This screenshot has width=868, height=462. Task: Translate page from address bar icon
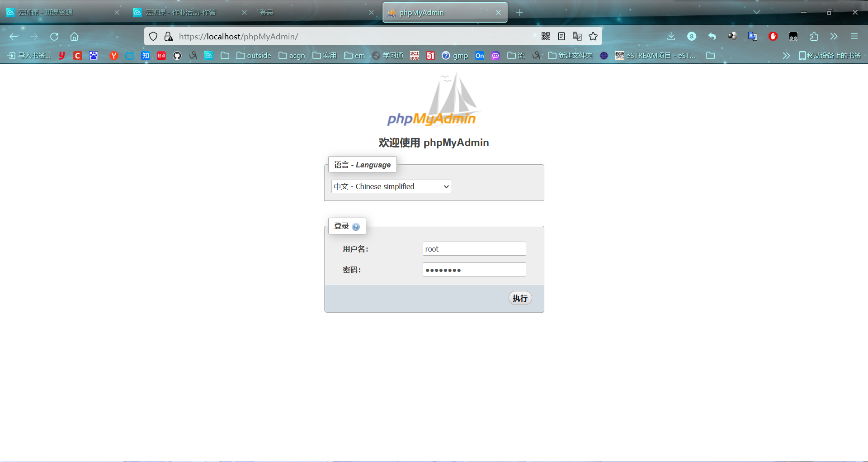[x=577, y=37]
